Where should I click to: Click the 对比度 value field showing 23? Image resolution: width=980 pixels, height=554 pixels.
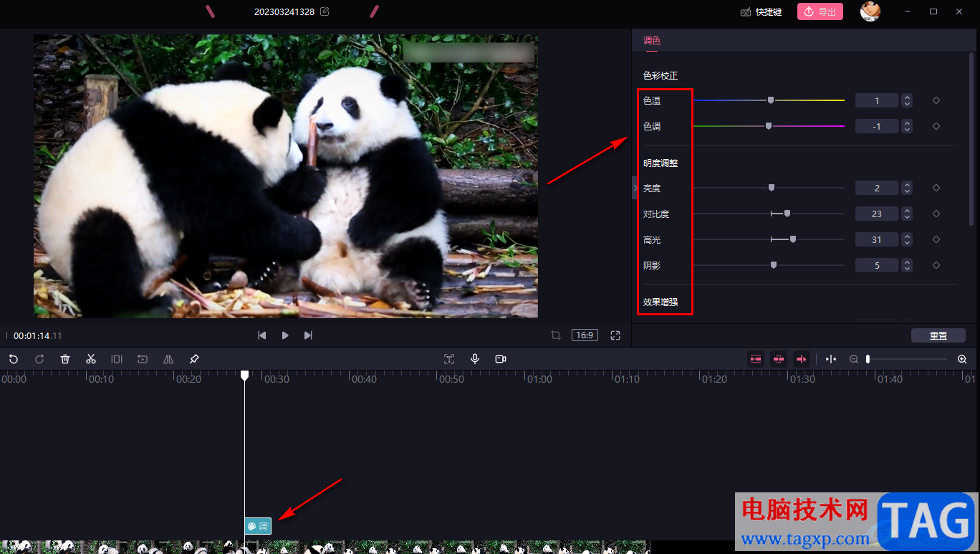(877, 214)
